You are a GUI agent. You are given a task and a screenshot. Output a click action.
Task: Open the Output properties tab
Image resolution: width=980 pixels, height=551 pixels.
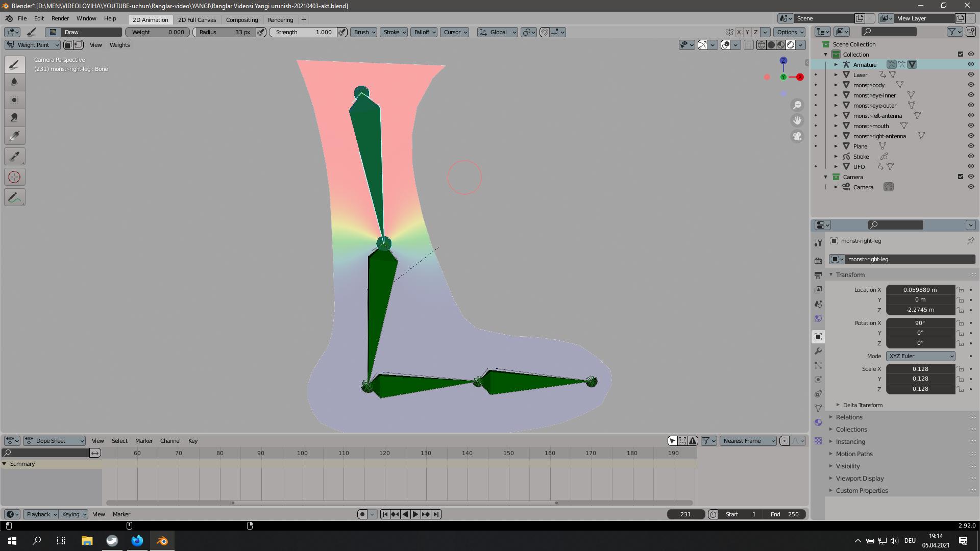pyautogui.click(x=818, y=275)
